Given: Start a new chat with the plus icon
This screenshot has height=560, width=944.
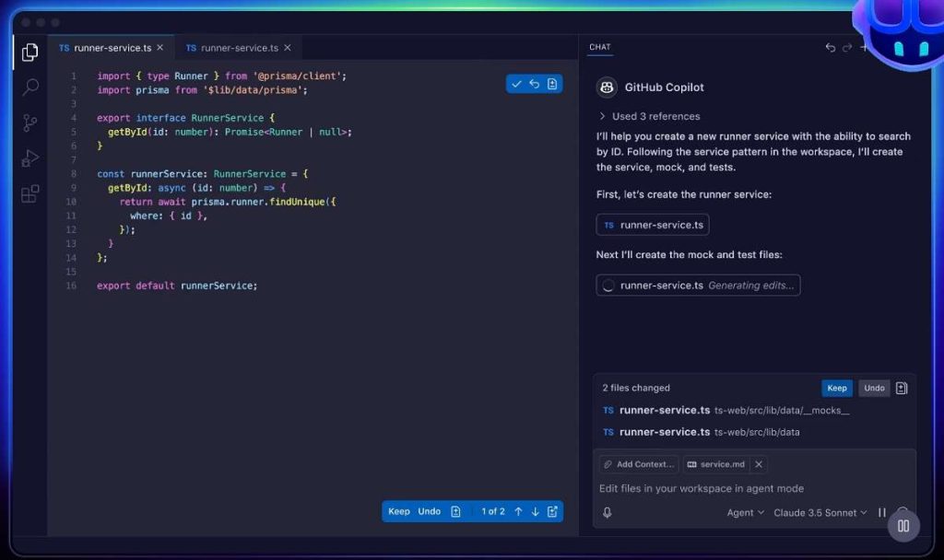Looking at the screenshot, I should [x=863, y=47].
